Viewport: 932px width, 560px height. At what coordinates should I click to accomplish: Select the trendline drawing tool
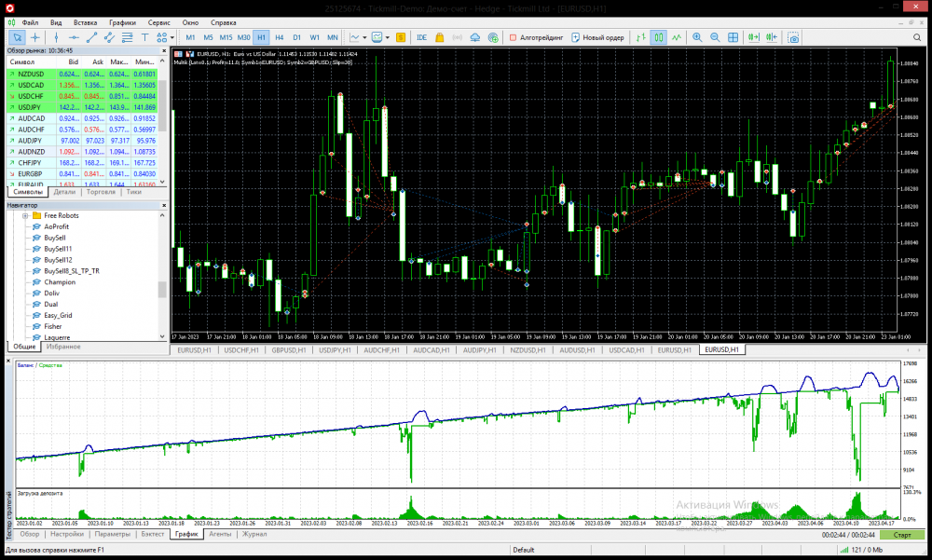(91, 37)
